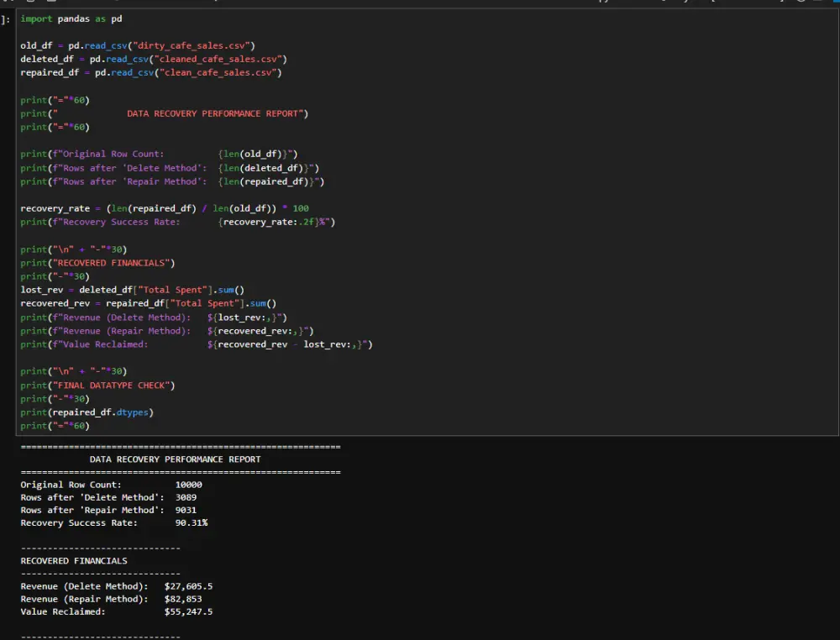
Task: Click 'repaired_df' at start of its read_csv line
Action: tap(50, 72)
